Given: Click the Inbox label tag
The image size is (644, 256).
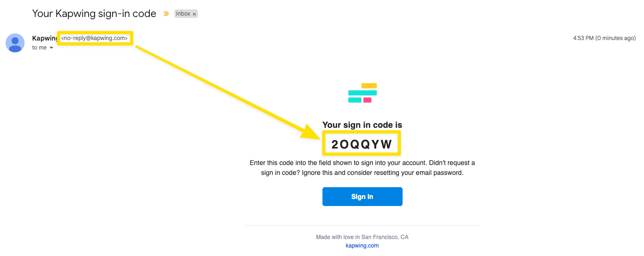Looking at the screenshot, I should 183,14.
